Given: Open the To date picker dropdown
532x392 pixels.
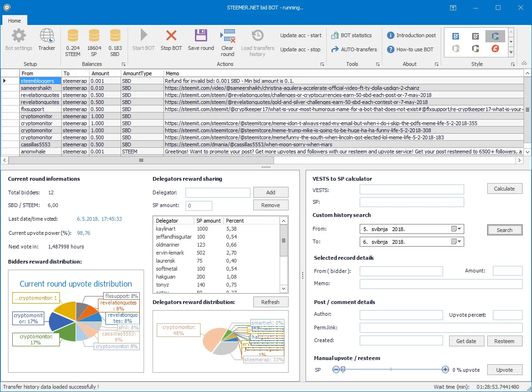Looking at the screenshot, I should (x=456, y=241).
